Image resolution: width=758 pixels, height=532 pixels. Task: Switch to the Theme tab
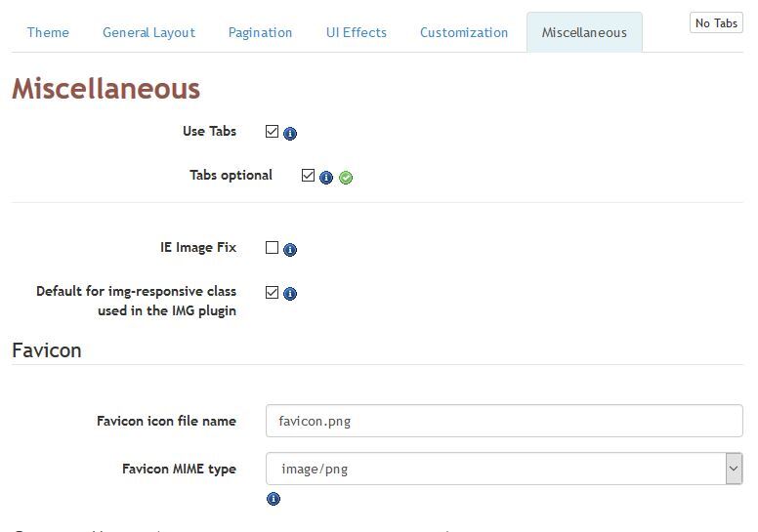tap(48, 32)
